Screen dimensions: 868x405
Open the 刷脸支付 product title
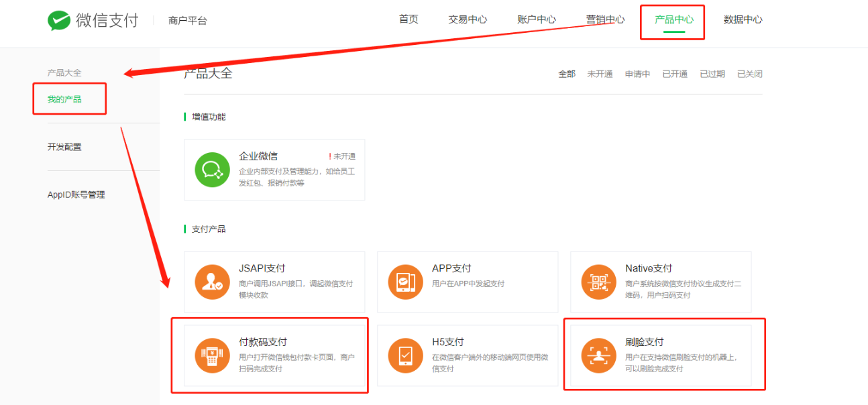click(644, 342)
